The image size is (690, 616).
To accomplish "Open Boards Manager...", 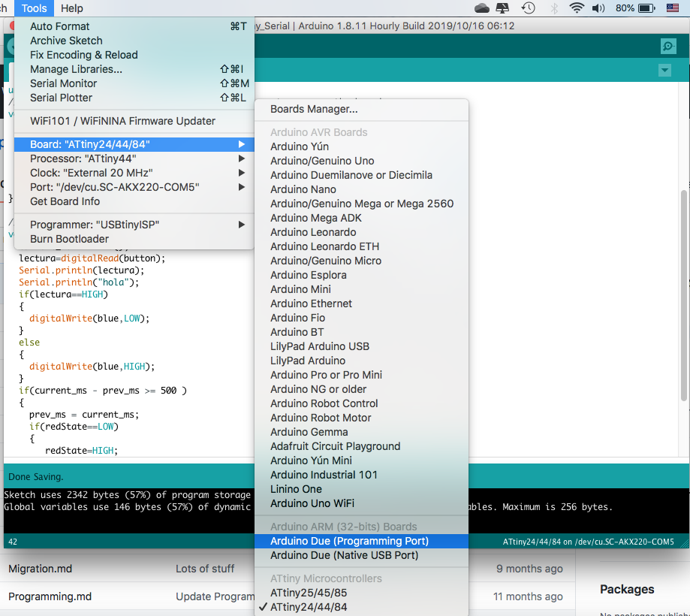I will [361, 109].
